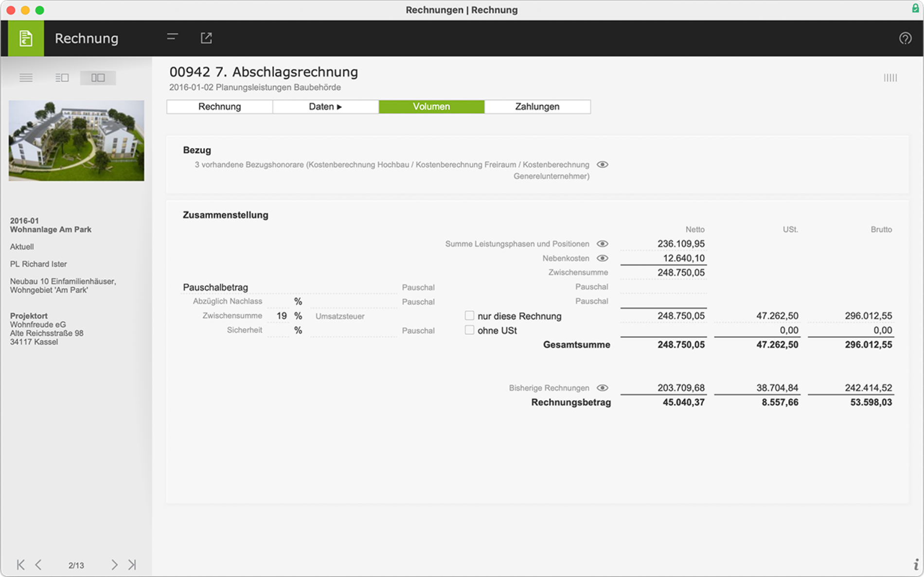Click Gesamtsumme USt. 47.262,50
The width and height of the screenshot is (924, 577).
point(777,345)
